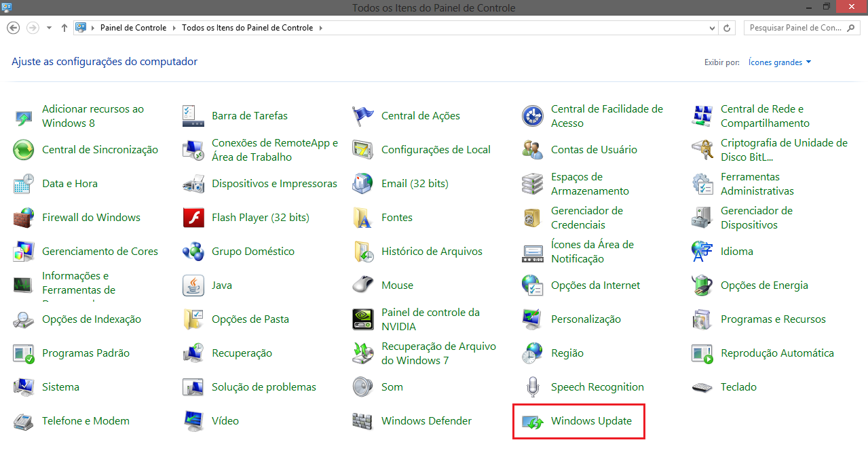Click the Java coffee cup icon
868x455 pixels.
pyautogui.click(x=193, y=285)
